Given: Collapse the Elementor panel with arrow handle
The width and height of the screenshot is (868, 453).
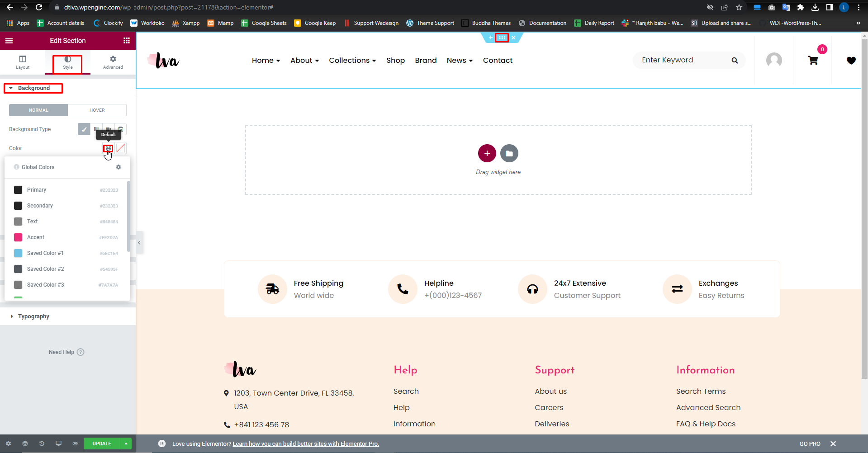Looking at the screenshot, I should click(x=139, y=243).
